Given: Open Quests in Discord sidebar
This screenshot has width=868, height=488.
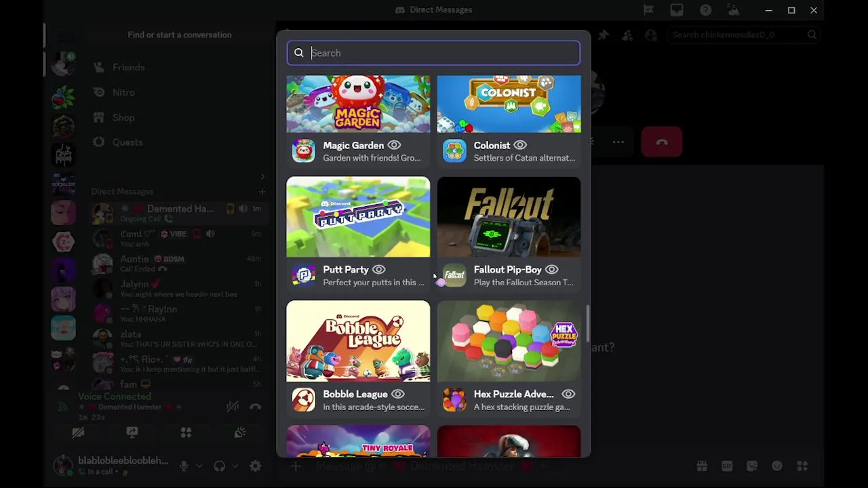Looking at the screenshot, I should pos(127,142).
